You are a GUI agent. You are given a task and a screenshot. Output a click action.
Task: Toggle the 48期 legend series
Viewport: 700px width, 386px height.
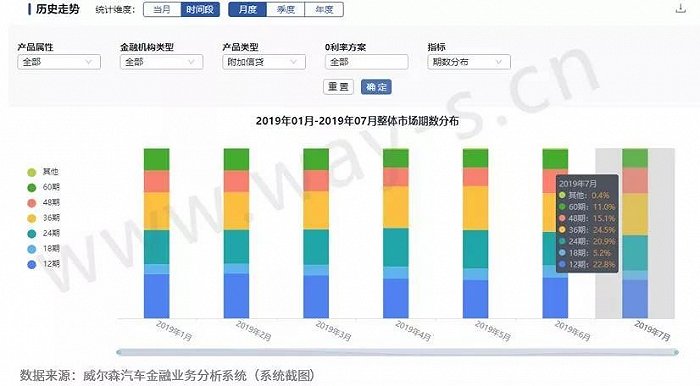coord(43,203)
